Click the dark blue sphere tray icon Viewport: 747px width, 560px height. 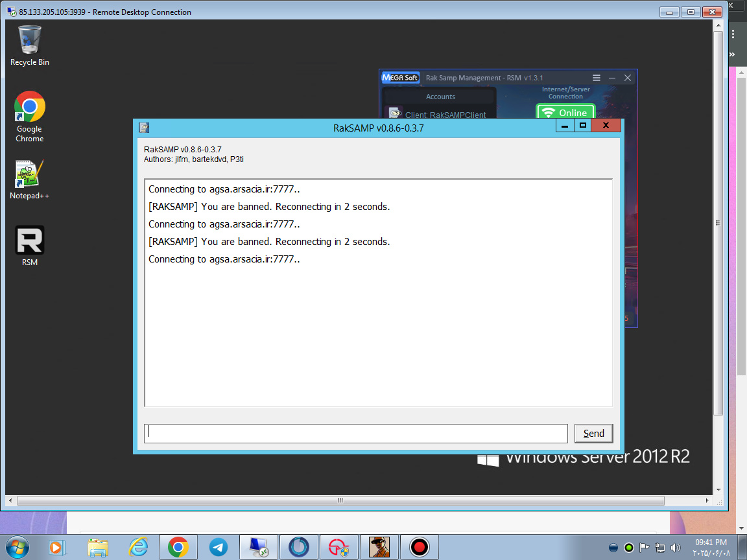pos(613,548)
